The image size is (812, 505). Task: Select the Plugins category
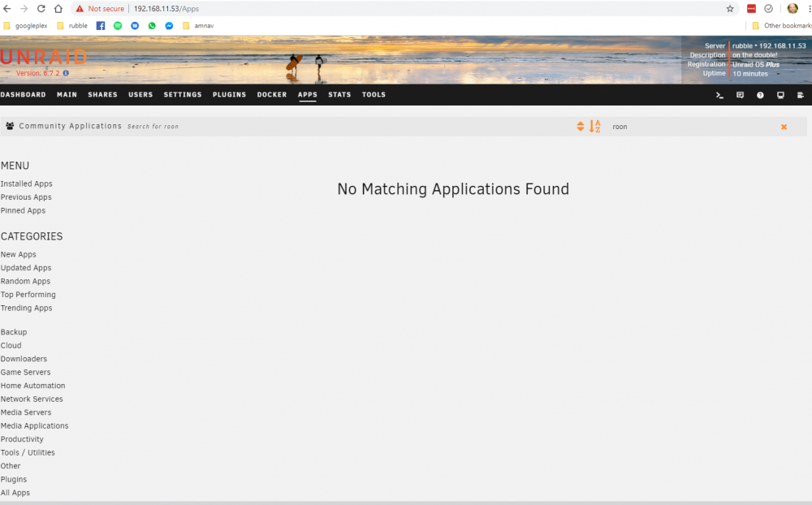tap(14, 480)
